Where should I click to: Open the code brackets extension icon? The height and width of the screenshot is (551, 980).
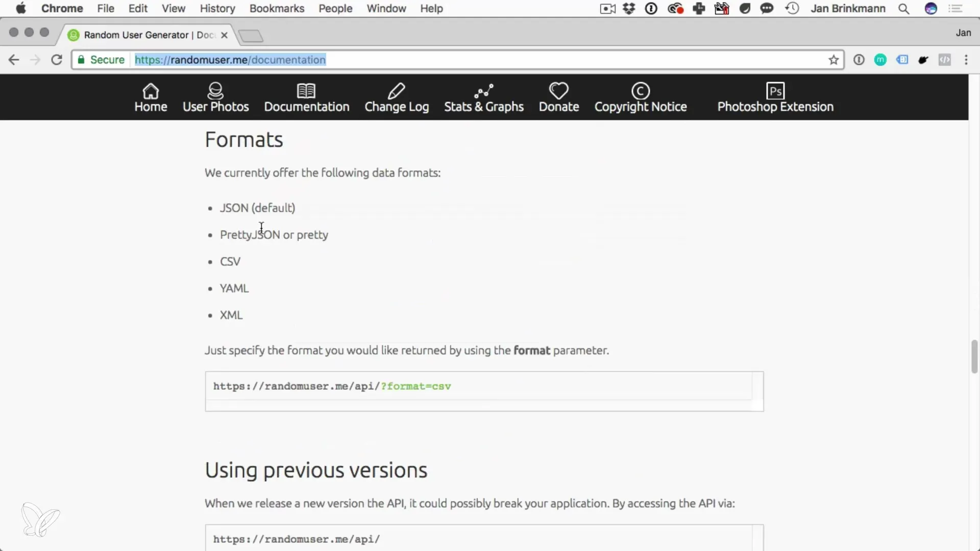click(x=945, y=60)
